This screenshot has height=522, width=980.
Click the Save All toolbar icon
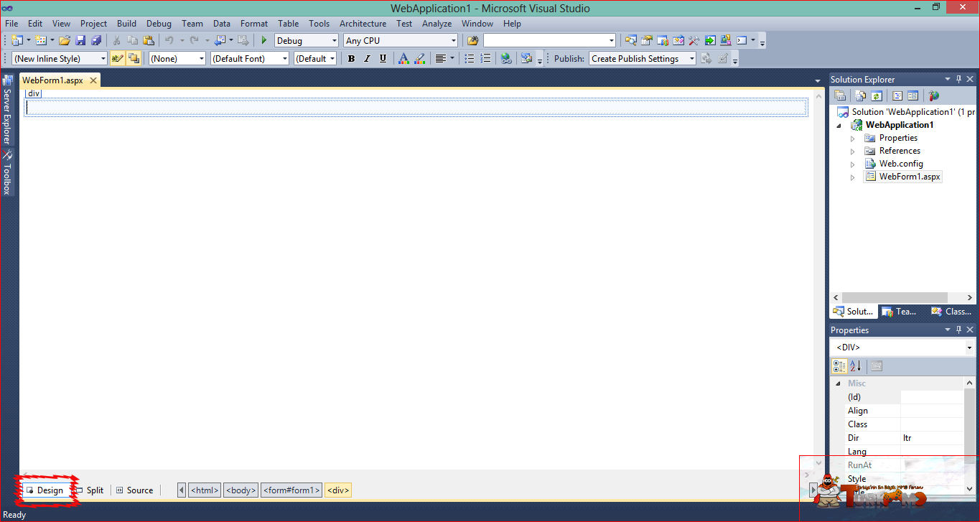[96, 41]
